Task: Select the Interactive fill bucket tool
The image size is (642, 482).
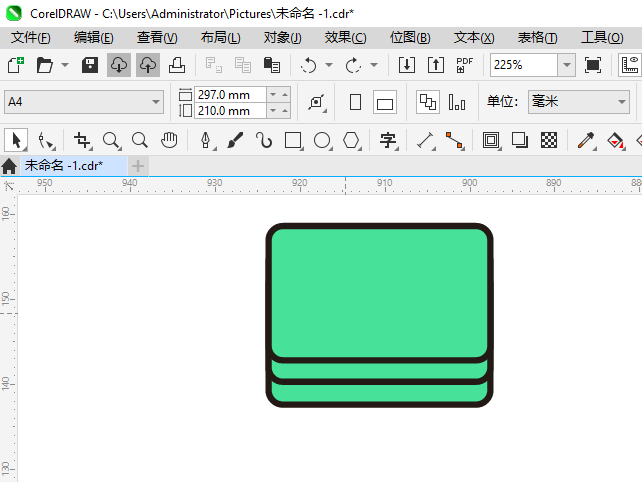Action: pyautogui.click(x=616, y=140)
